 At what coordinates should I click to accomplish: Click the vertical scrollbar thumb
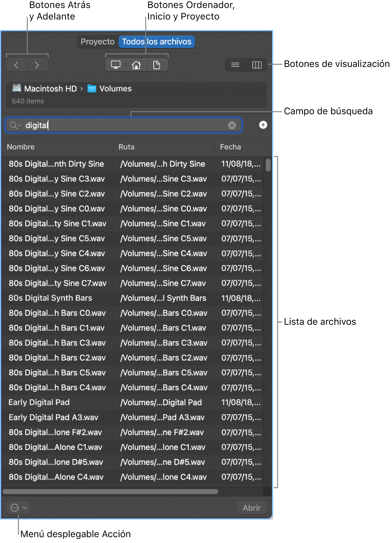268,165
